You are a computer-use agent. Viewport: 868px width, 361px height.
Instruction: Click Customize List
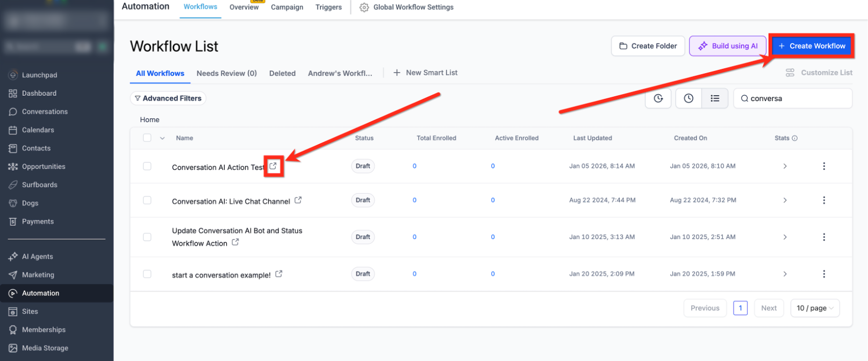pos(819,73)
